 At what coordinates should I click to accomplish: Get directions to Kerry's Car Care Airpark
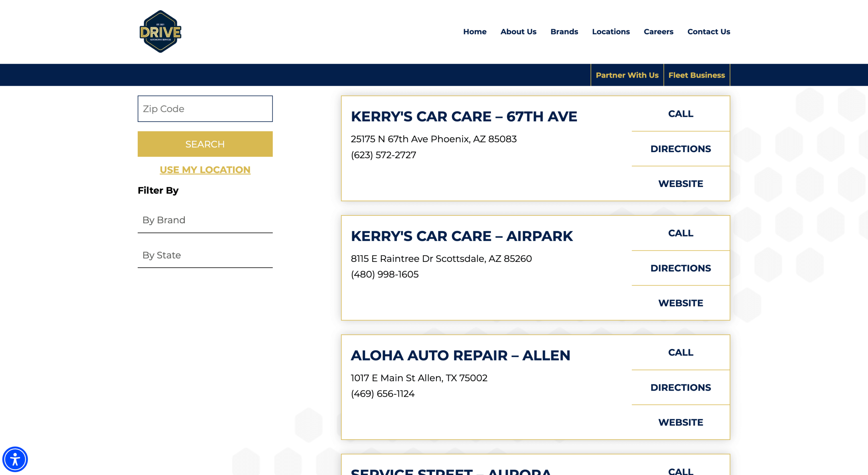pos(680,268)
